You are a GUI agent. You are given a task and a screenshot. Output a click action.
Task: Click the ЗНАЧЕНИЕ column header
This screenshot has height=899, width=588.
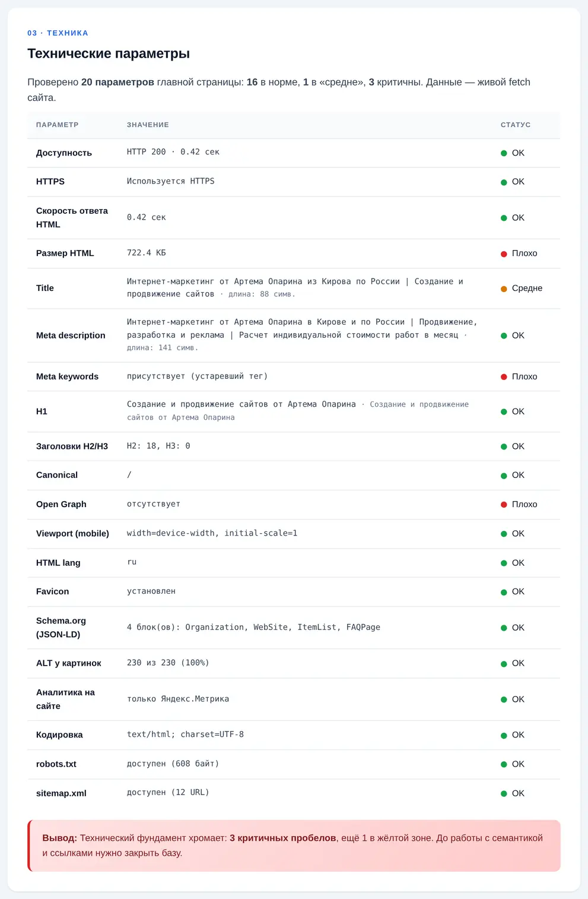click(x=148, y=125)
